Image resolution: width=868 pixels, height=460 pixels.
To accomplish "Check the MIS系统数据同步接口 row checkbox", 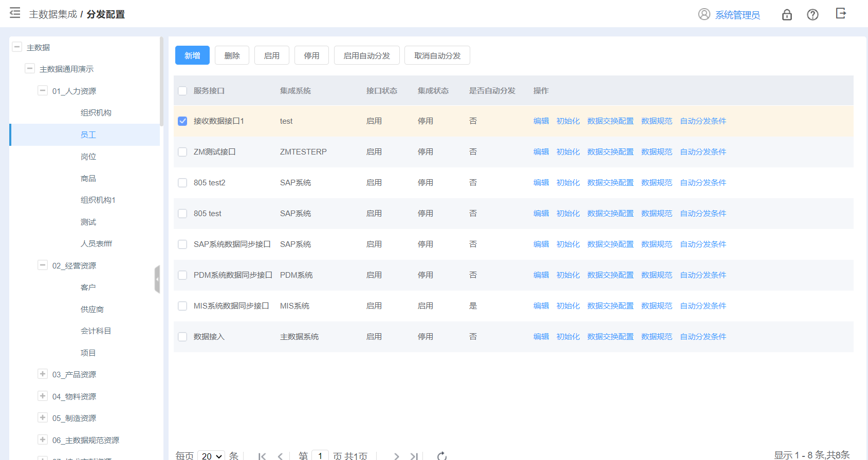I will click(182, 306).
